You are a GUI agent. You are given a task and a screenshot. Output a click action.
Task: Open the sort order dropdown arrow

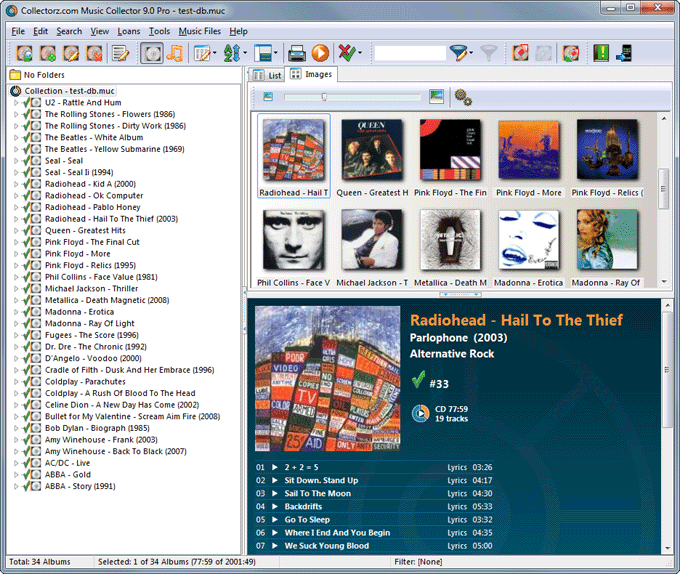[245, 53]
